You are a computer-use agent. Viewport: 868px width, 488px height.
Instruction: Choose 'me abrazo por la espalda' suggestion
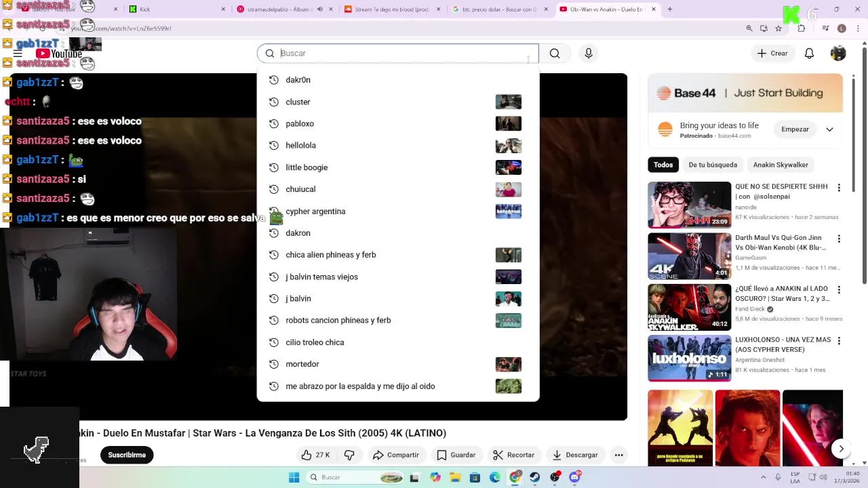398,386
